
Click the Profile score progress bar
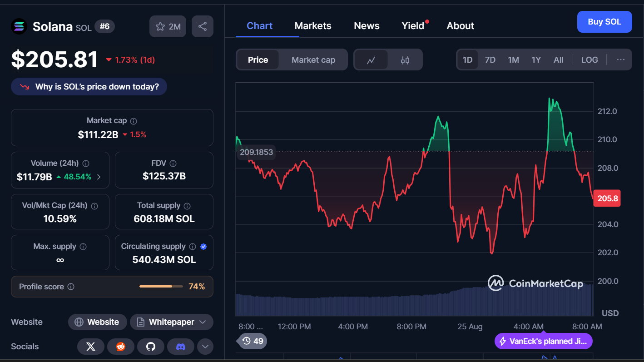click(161, 287)
